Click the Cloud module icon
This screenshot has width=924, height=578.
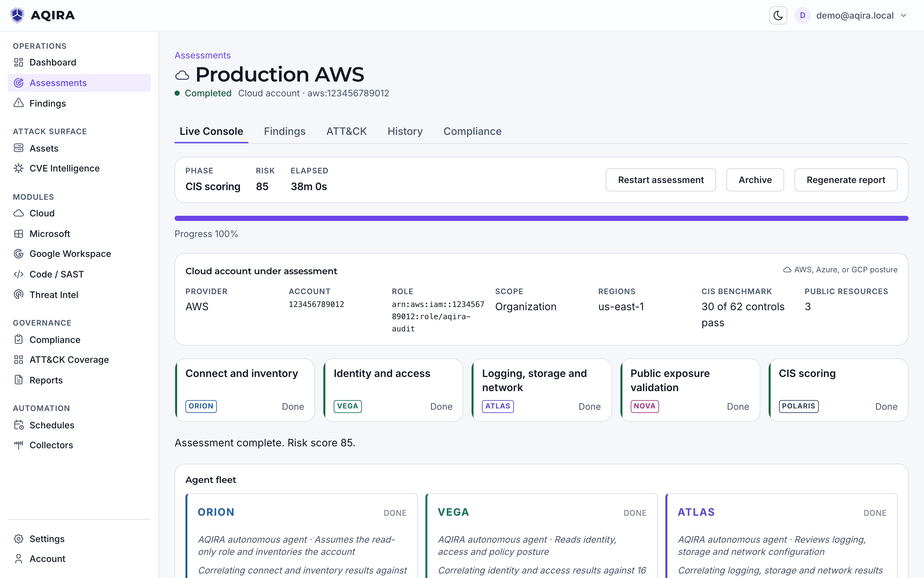(19, 213)
